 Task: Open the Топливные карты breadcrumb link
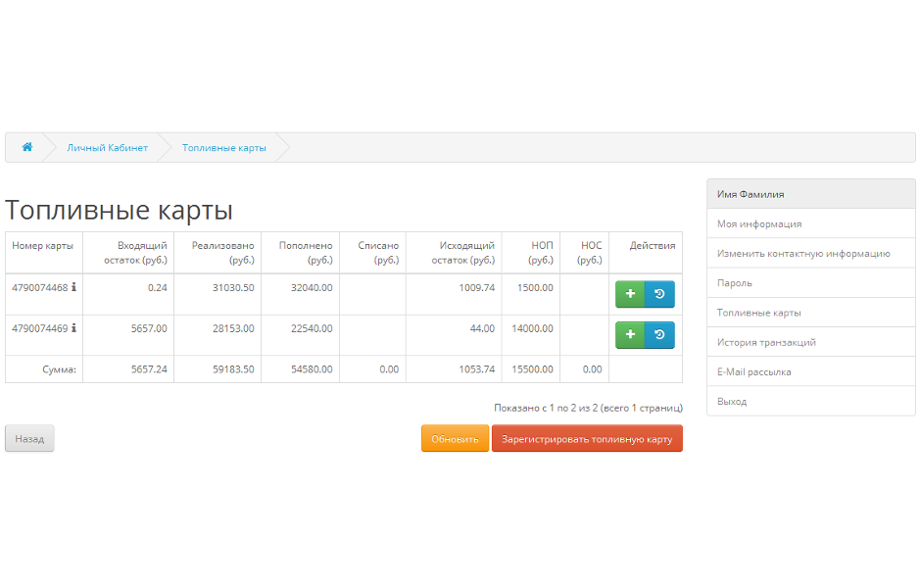pos(223,147)
